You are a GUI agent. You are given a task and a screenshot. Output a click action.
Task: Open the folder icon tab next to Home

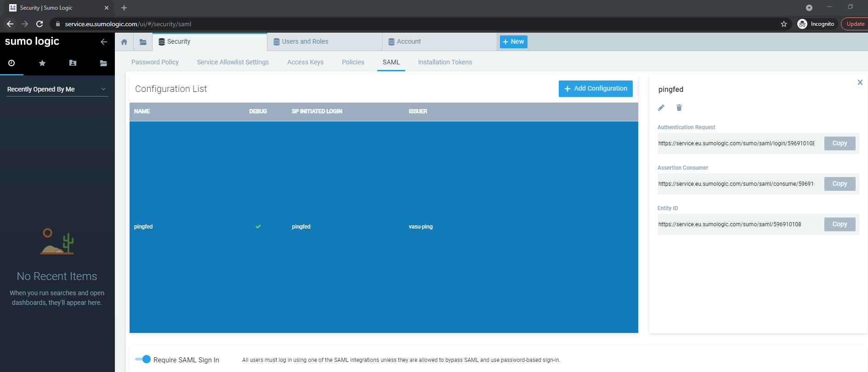[143, 42]
